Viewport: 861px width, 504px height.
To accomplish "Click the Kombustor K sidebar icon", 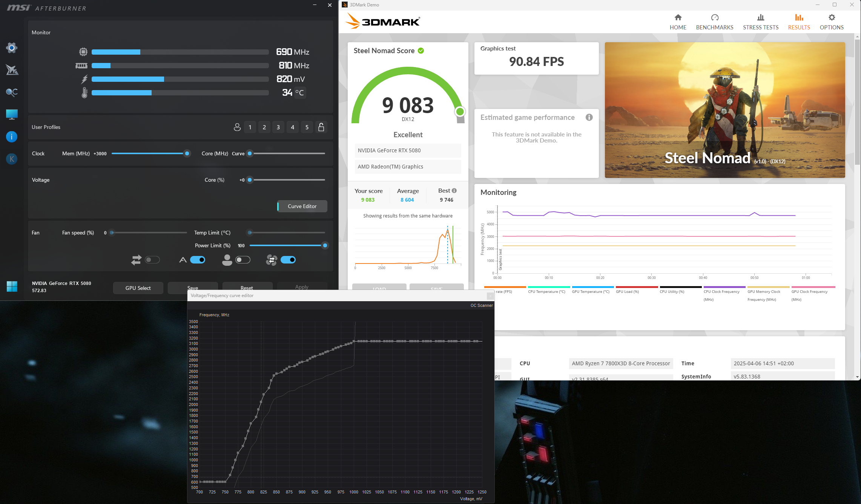I will [x=12, y=159].
